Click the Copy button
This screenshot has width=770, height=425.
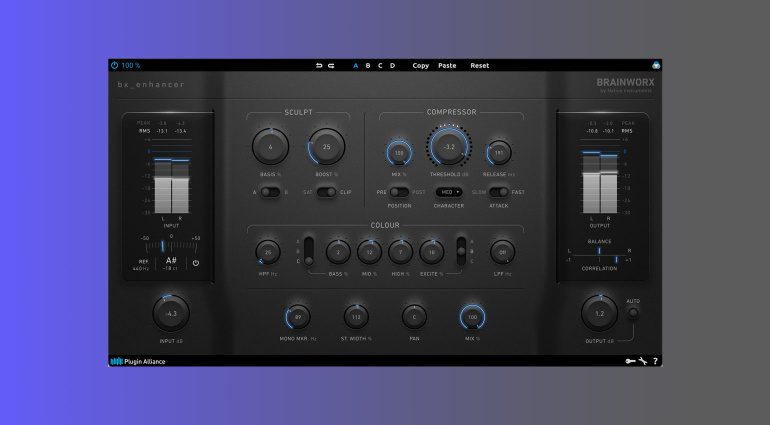(x=421, y=66)
